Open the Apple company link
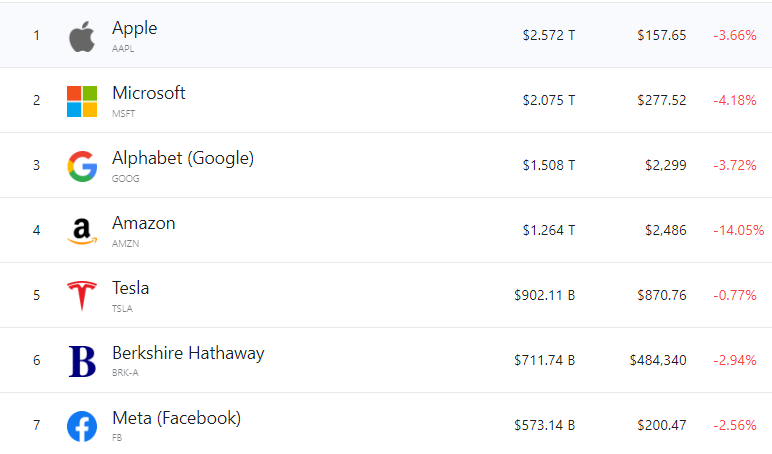 click(x=134, y=28)
